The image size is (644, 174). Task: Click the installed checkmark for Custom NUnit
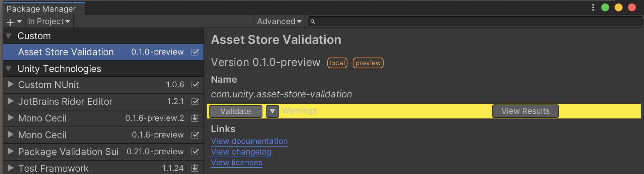click(195, 85)
